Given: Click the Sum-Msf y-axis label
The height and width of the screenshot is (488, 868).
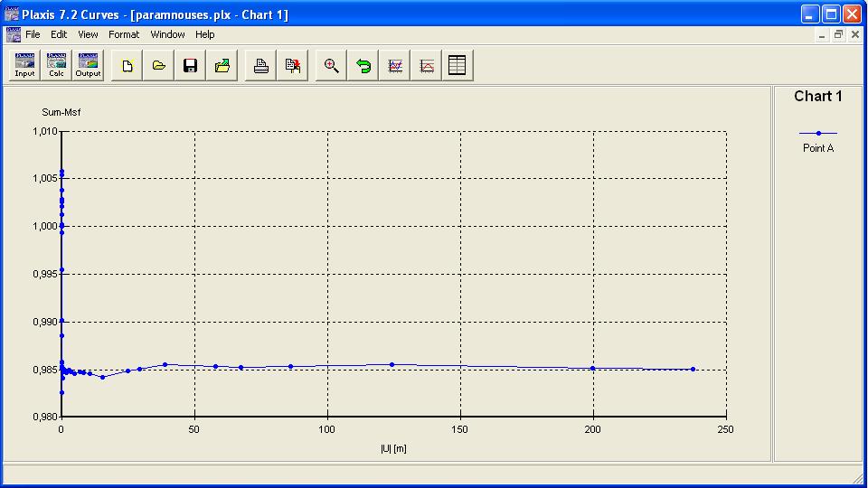Looking at the screenshot, I should [61, 112].
